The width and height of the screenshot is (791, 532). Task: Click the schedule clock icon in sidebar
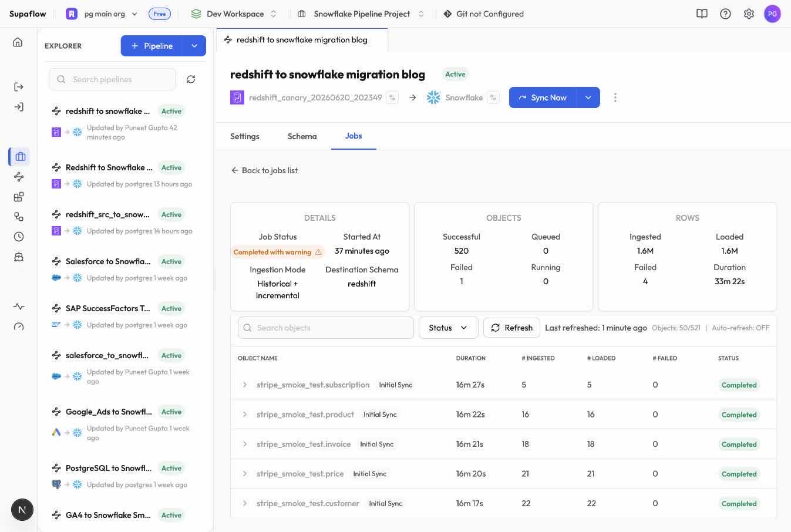[19, 237]
